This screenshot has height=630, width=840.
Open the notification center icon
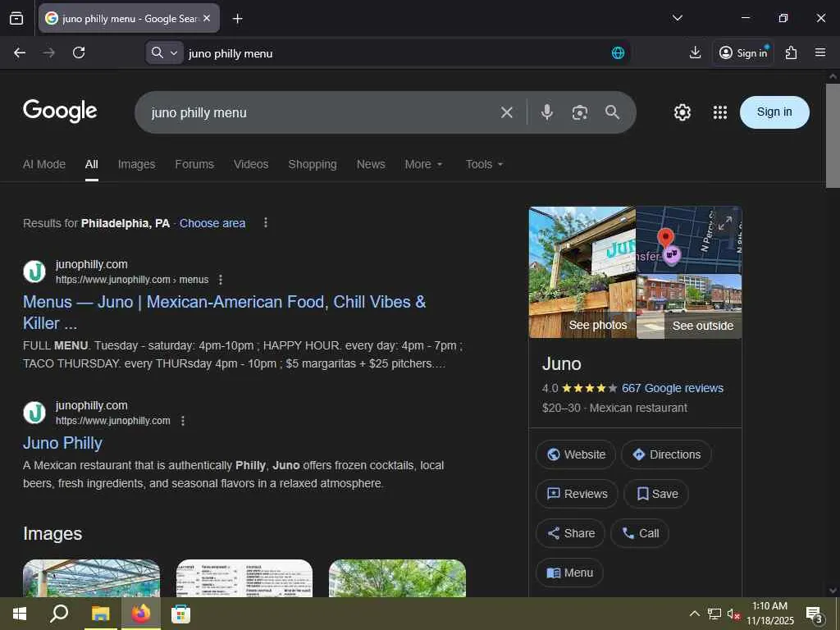tap(815, 614)
